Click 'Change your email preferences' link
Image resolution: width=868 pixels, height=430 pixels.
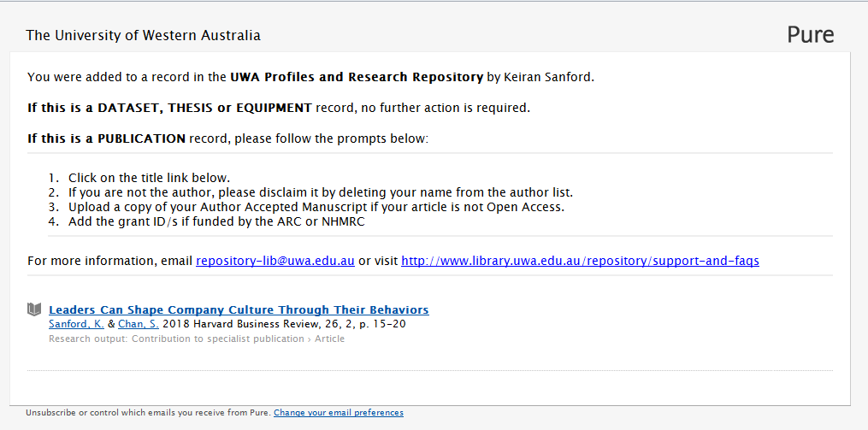pos(338,413)
